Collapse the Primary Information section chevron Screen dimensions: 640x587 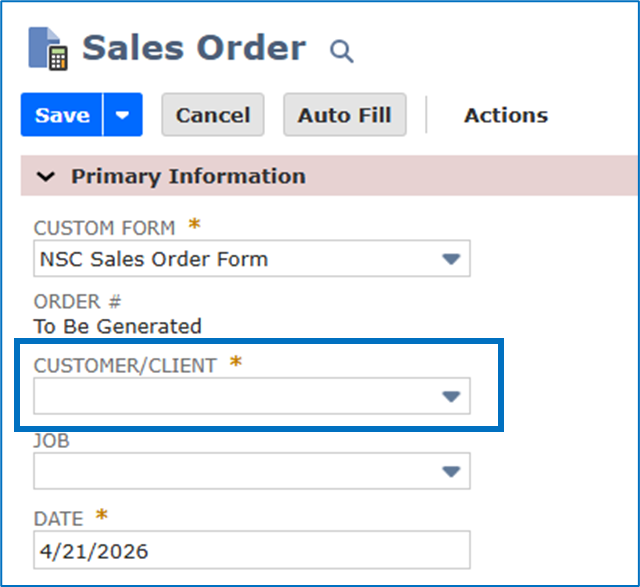tap(45, 176)
